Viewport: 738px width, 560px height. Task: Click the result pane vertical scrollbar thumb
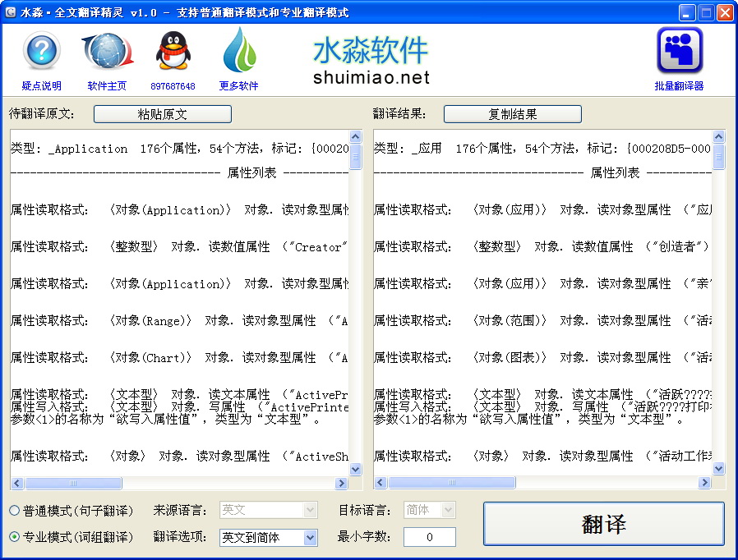tap(719, 157)
